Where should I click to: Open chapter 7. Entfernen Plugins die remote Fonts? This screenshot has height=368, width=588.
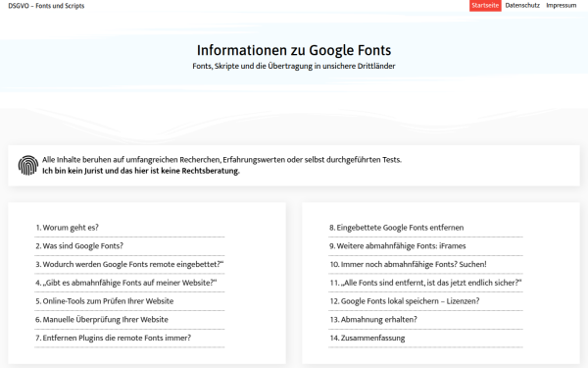114,338
